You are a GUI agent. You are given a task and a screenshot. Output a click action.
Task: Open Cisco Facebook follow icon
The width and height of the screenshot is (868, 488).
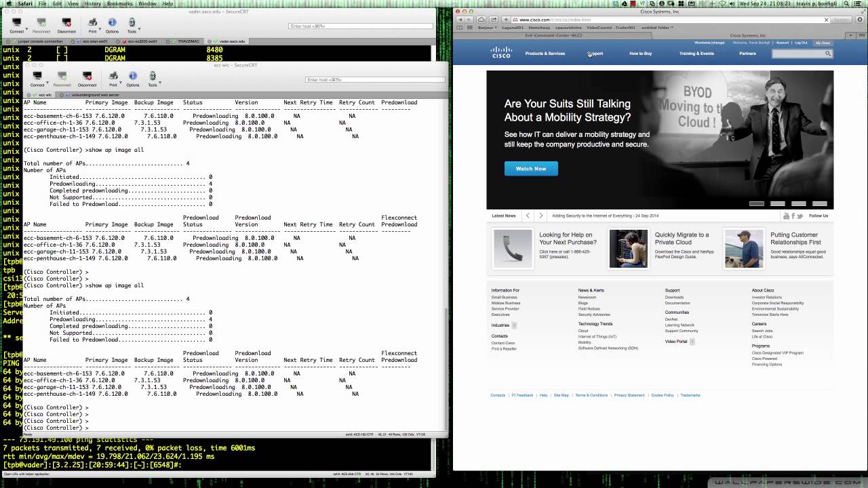tap(793, 216)
